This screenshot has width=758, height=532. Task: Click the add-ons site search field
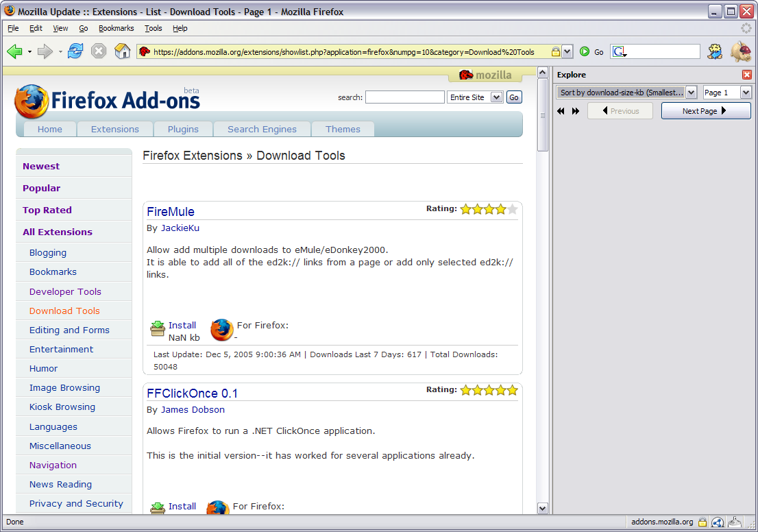tap(404, 97)
